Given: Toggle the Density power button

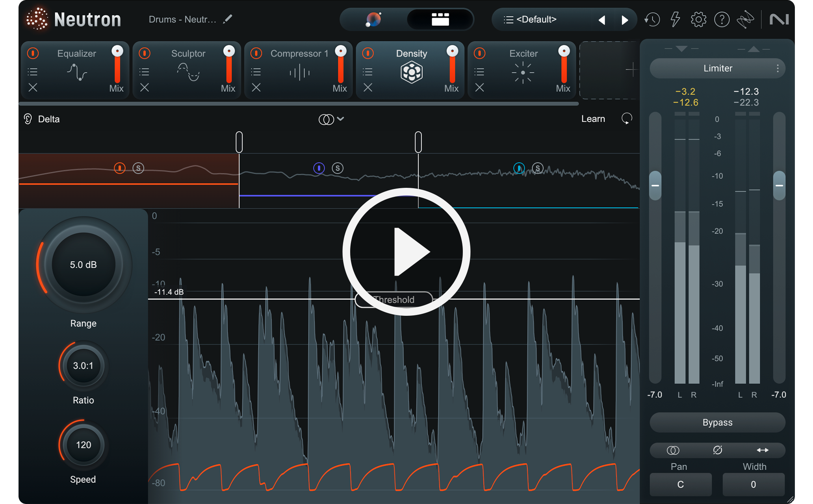Looking at the screenshot, I should tap(368, 53).
